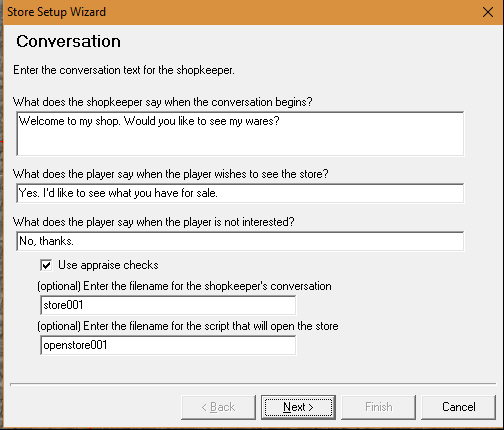Screen dimensions: 504x430
Task: Click the 'wishes to see the store?' label
Action: [x=170, y=174]
